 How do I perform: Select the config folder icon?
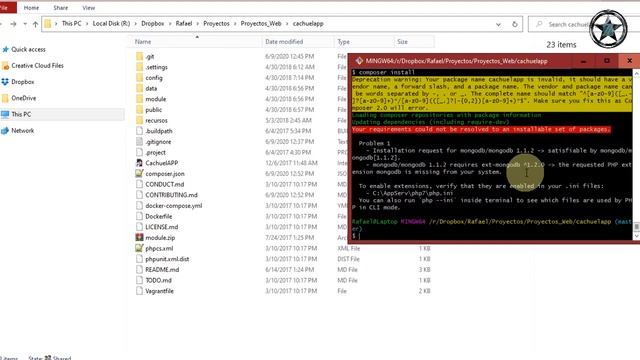click(x=139, y=78)
